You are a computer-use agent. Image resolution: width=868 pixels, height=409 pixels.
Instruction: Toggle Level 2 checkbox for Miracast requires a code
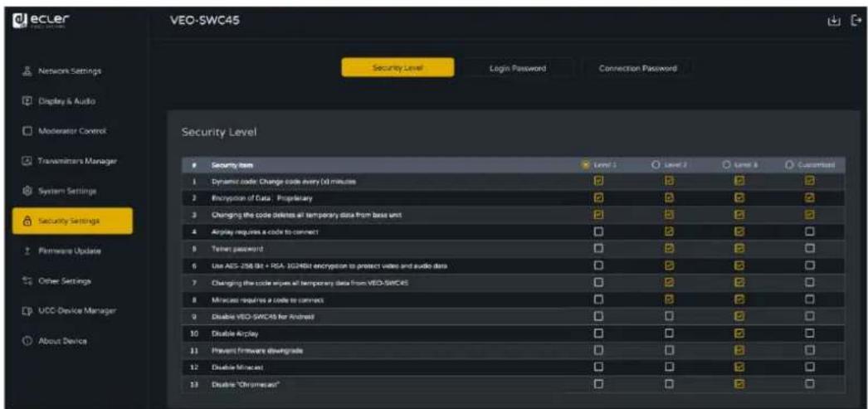669,299
